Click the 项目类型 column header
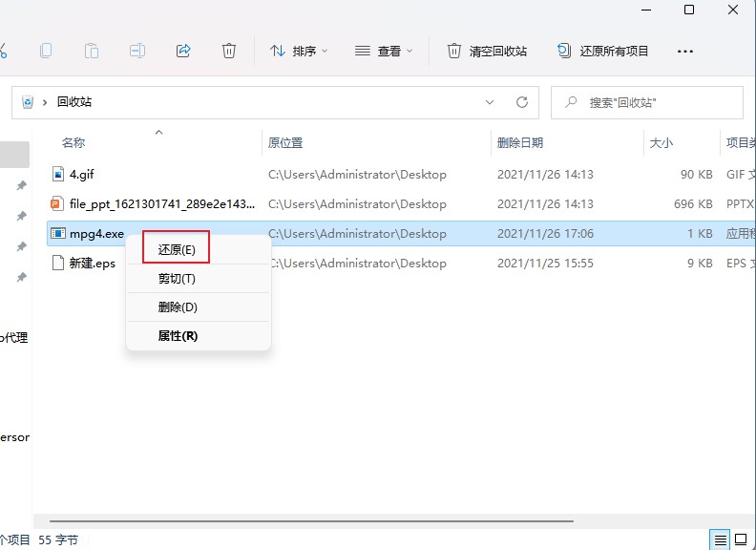The width and height of the screenshot is (756, 550). pyautogui.click(x=741, y=143)
